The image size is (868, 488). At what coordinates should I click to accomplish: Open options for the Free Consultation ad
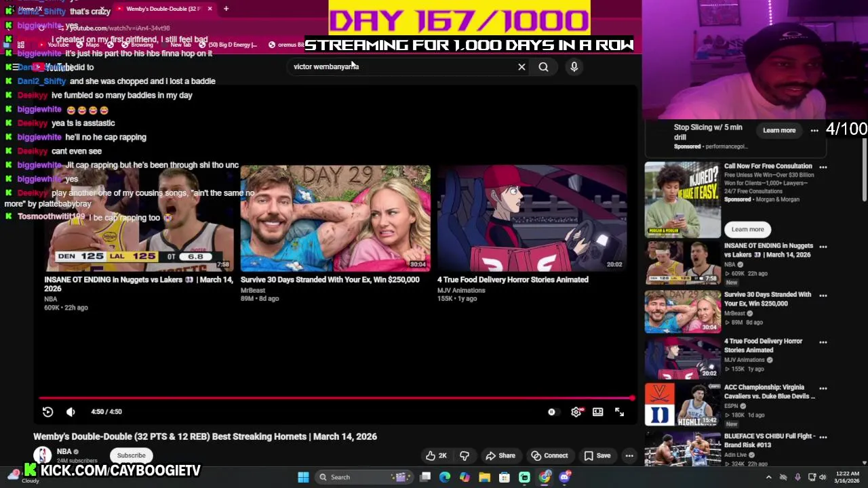click(x=823, y=167)
